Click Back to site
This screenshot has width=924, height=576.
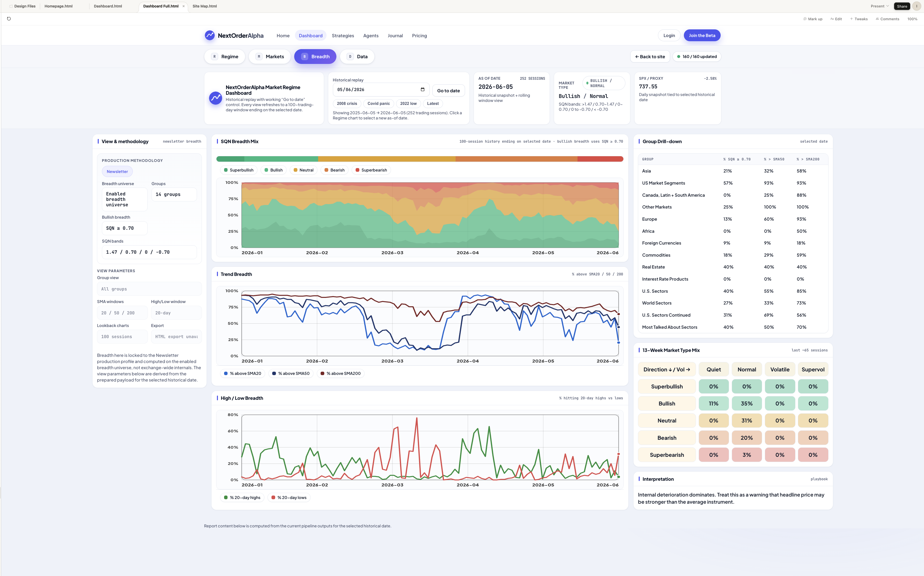[650, 56]
